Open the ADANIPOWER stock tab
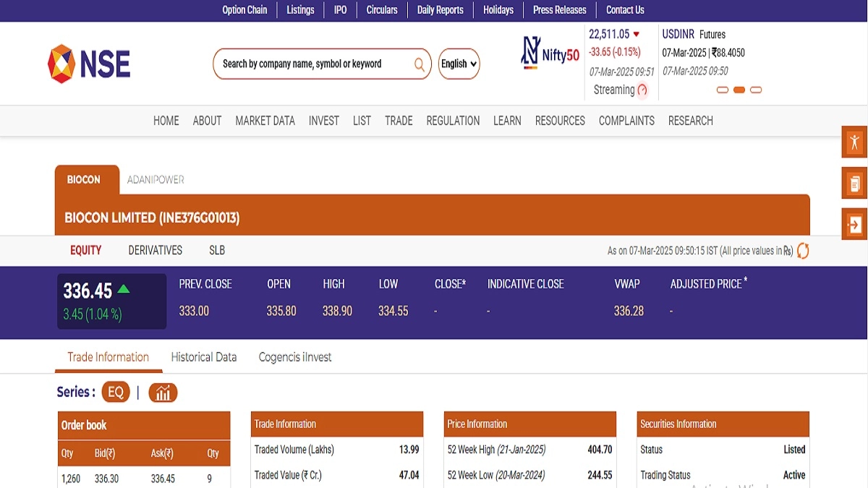The width and height of the screenshot is (868, 488). 156,179
